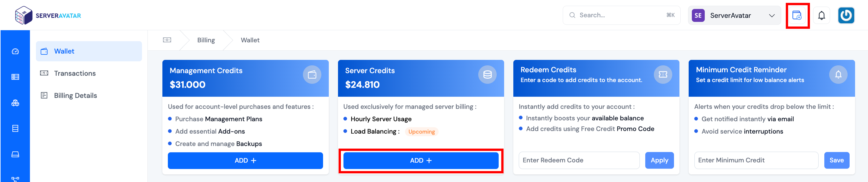868x182 pixels.
Task: Click the billing breadcrumb money icon
Action: click(167, 40)
